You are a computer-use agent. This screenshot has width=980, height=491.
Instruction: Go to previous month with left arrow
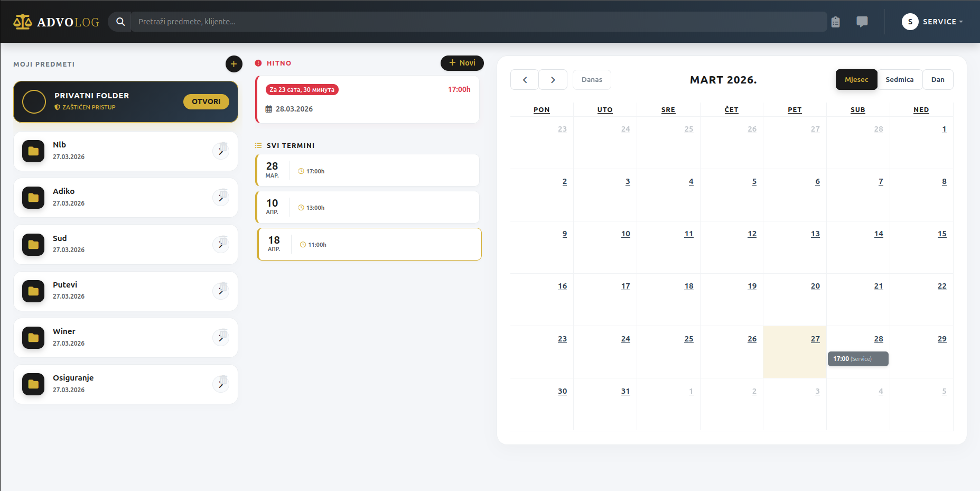click(525, 79)
